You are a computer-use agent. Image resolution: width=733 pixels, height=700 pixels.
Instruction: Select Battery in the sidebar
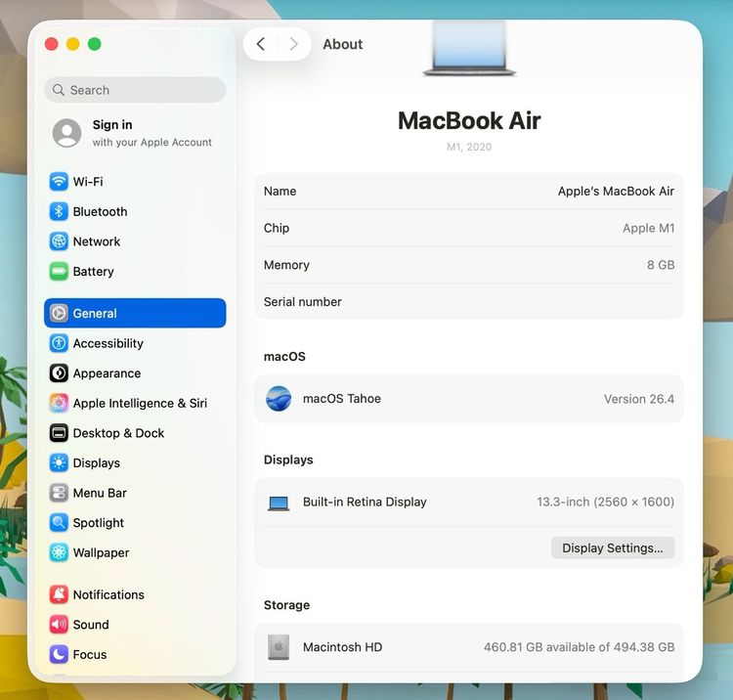pyautogui.click(x=135, y=271)
